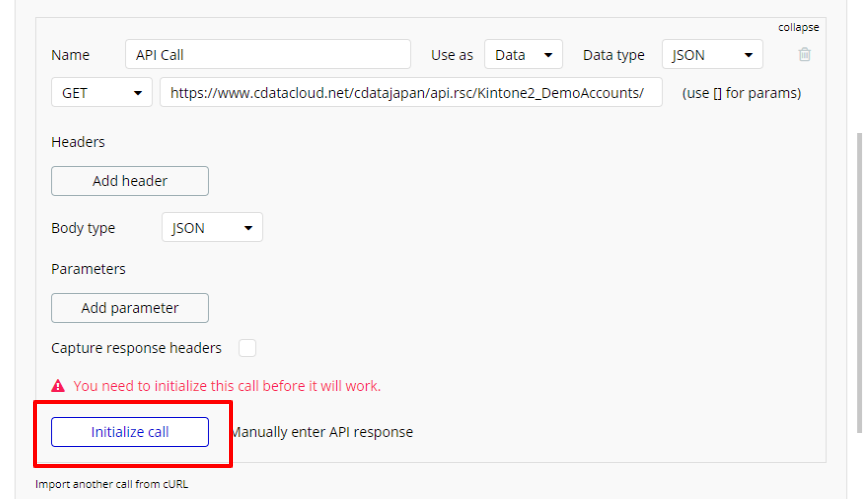Click the Initialize call button

click(130, 432)
